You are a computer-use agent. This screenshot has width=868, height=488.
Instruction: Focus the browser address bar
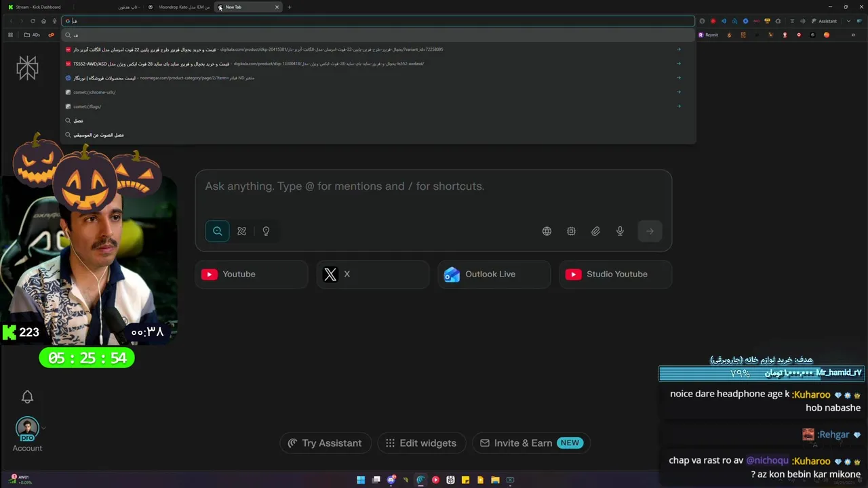point(378,21)
